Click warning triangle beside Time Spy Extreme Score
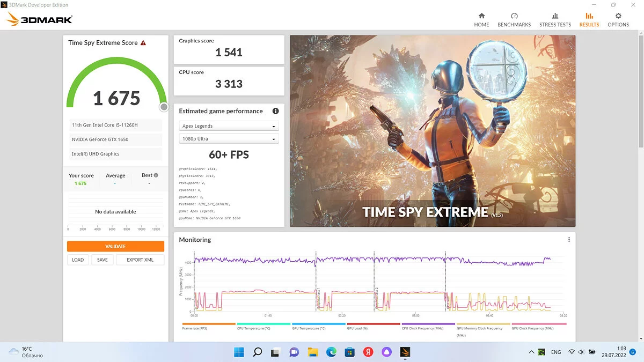The width and height of the screenshot is (644, 362). (x=143, y=43)
